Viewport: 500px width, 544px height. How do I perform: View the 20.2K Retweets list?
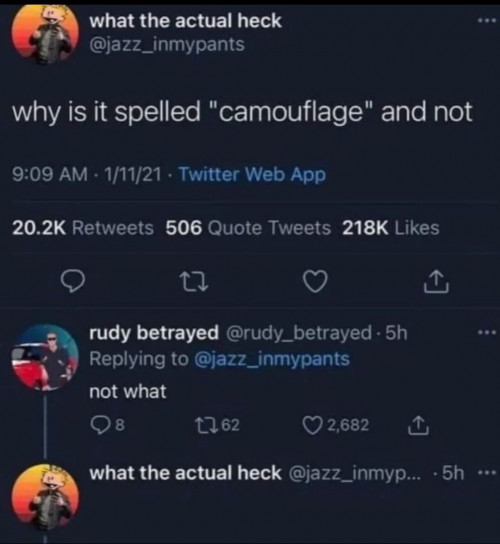coord(83,228)
